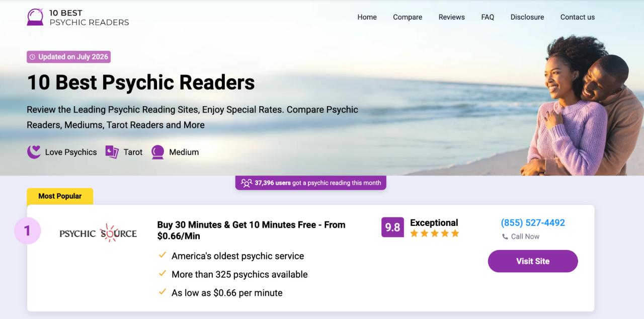The width and height of the screenshot is (644, 319).
Task: Go to the Compare page
Action: (x=408, y=17)
